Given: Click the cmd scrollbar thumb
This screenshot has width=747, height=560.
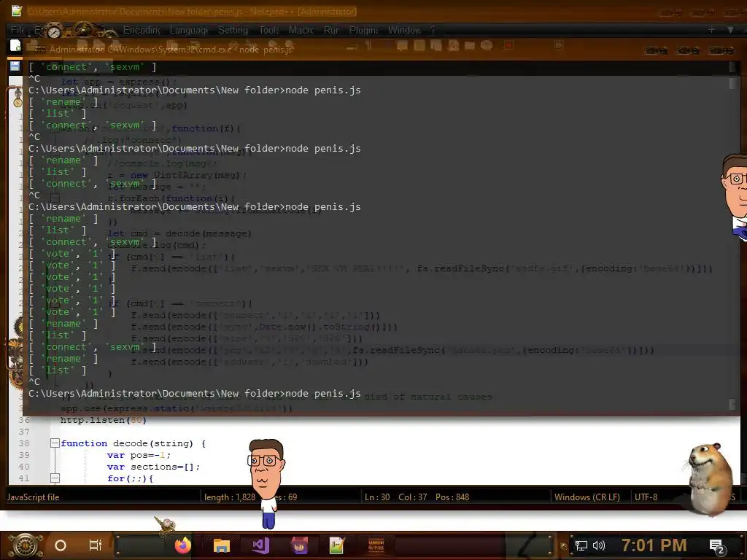Looking at the screenshot, I should coord(732,83).
